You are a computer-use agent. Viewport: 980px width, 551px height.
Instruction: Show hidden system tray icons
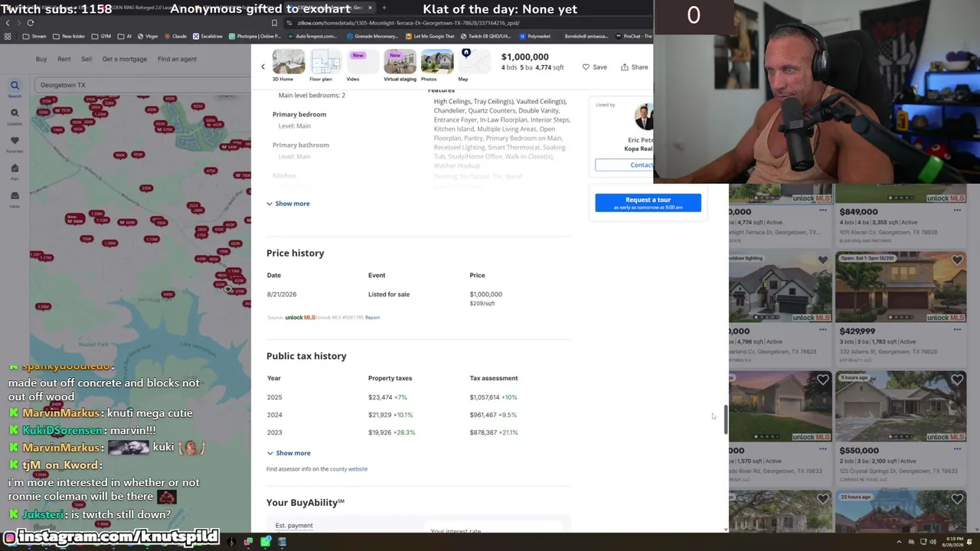[x=899, y=542]
